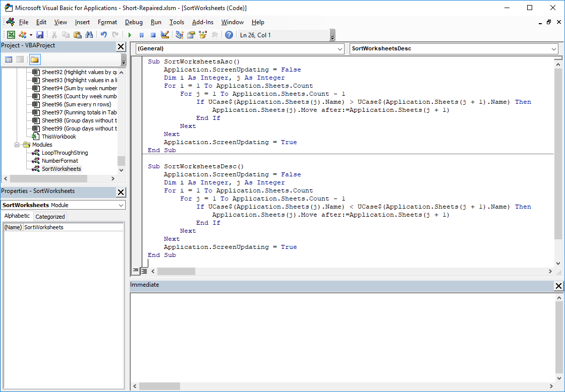Click the Help question mark icon

(229, 35)
